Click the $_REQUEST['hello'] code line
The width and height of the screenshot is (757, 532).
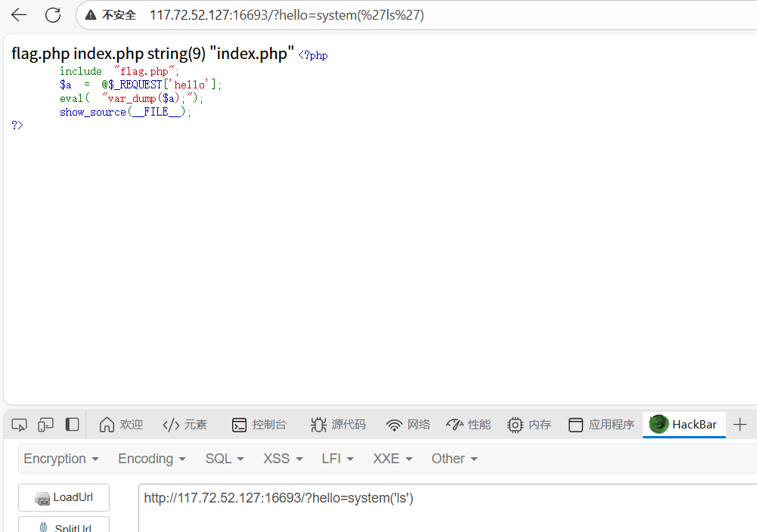click(141, 85)
